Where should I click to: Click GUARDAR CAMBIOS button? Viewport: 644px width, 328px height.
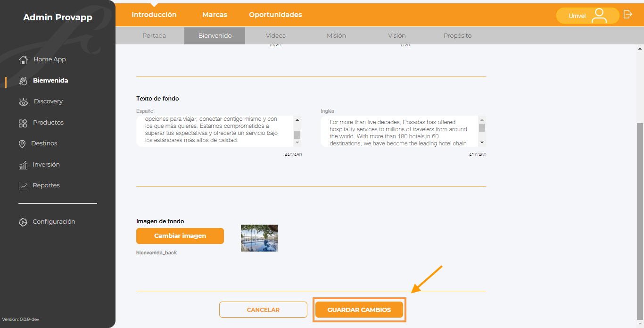coord(359,310)
